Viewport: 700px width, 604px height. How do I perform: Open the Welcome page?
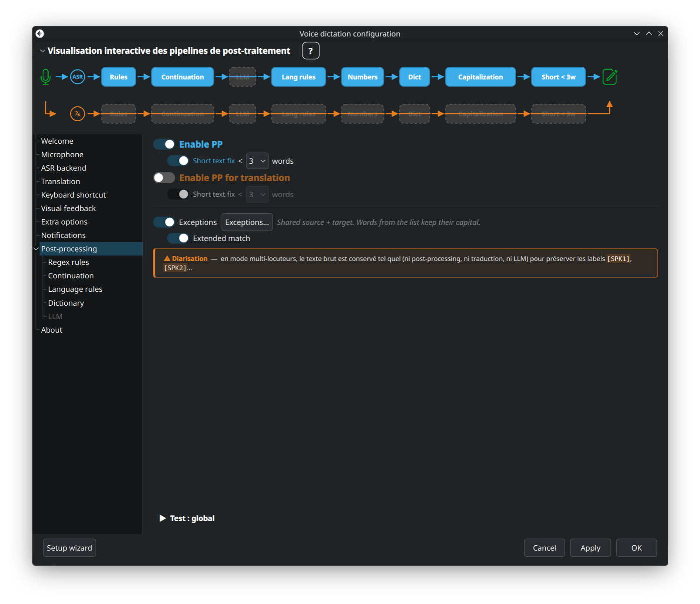[57, 141]
